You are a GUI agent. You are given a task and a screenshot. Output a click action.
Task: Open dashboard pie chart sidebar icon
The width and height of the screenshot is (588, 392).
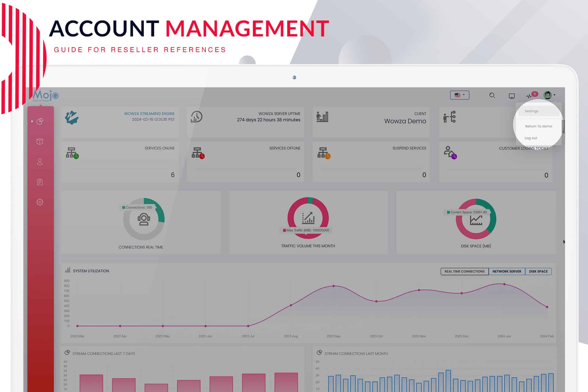[40, 122]
